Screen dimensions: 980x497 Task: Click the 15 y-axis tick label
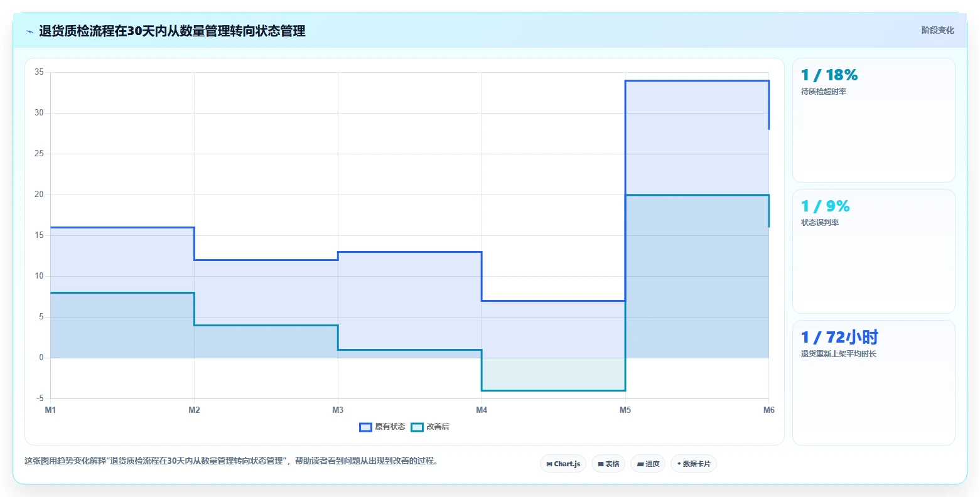(39, 235)
